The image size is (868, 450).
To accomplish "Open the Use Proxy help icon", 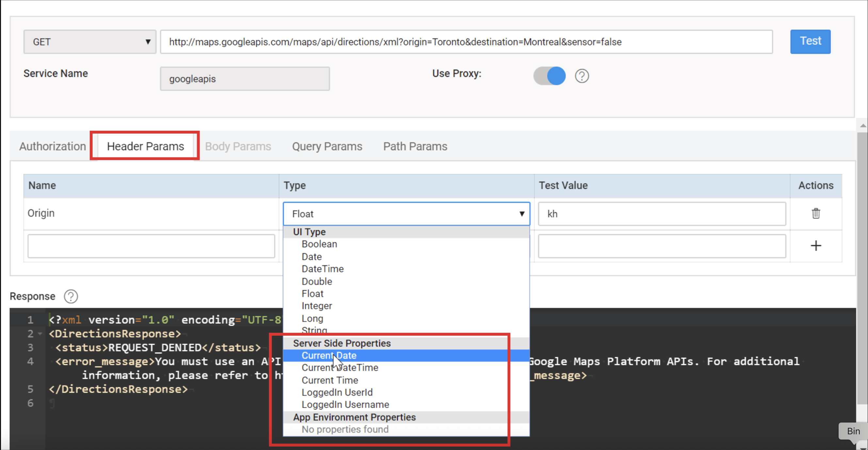I will pos(582,76).
